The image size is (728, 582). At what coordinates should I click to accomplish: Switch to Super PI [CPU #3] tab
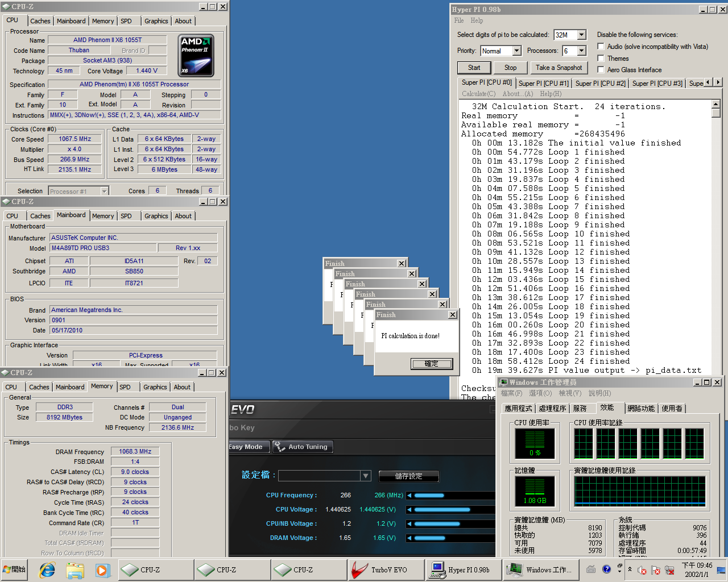657,83
